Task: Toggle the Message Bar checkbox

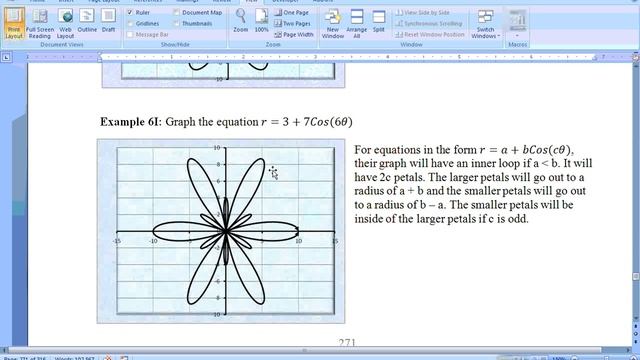Action: click(x=130, y=35)
